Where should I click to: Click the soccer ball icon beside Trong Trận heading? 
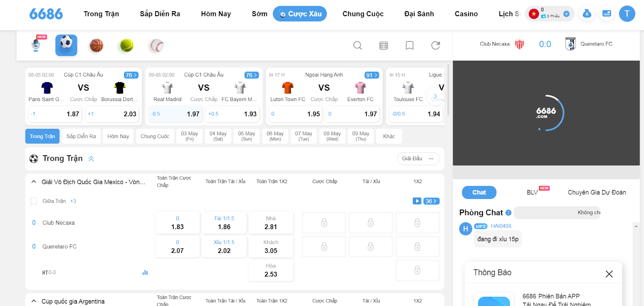(34, 159)
